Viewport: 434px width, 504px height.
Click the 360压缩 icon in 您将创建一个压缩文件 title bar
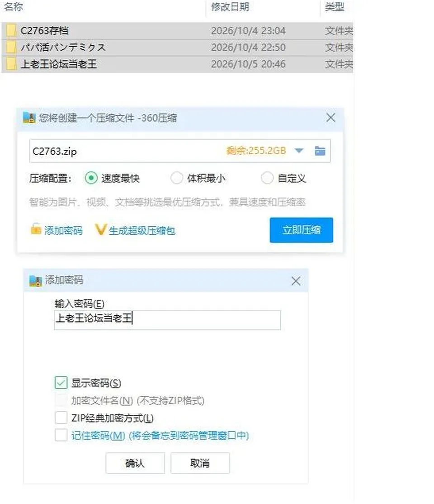(x=29, y=118)
